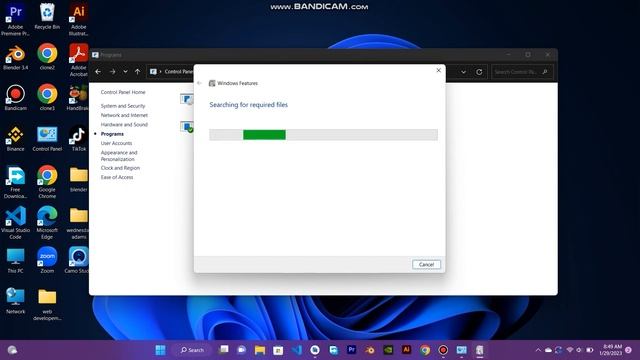Open Bandicam recorder from taskbar
The width and height of the screenshot is (640, 360).
(443, 350)
